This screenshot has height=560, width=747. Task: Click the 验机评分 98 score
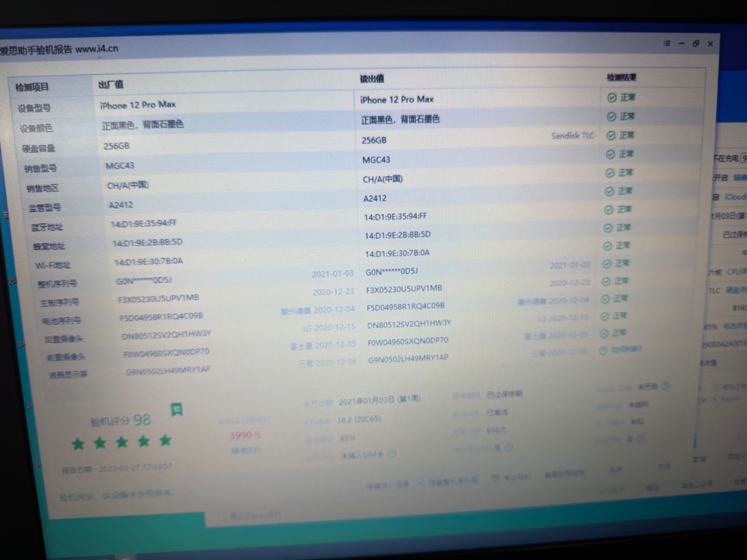tap(120, 421)
